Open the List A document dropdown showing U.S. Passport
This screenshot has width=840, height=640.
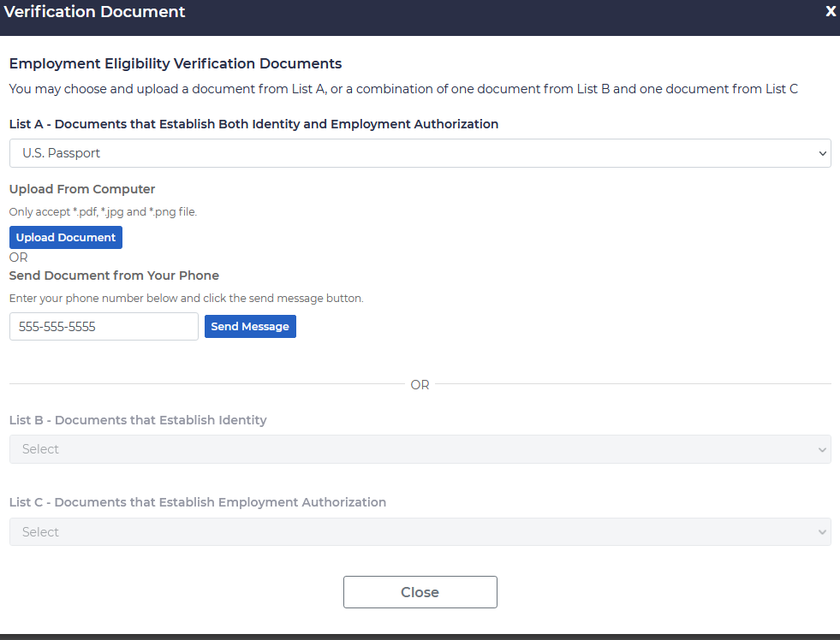tap(419, 153)
